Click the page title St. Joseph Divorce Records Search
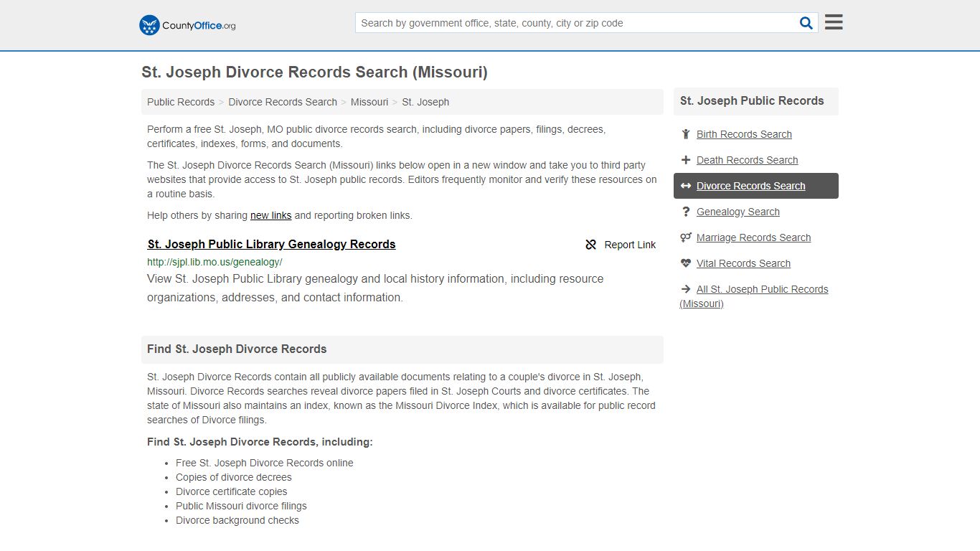The height and width of the screenshot is (551, 980). tap(314, 72)
